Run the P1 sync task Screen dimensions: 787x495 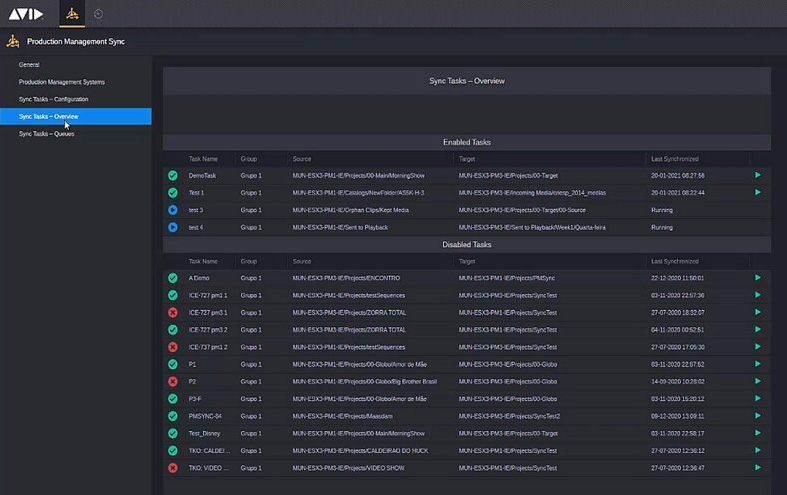point(758,364)
